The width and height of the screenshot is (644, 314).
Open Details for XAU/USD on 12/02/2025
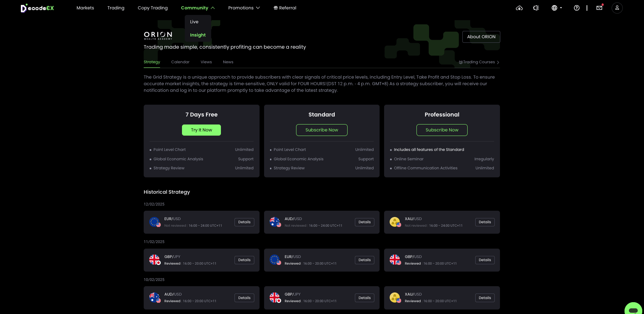click(485, 222)
